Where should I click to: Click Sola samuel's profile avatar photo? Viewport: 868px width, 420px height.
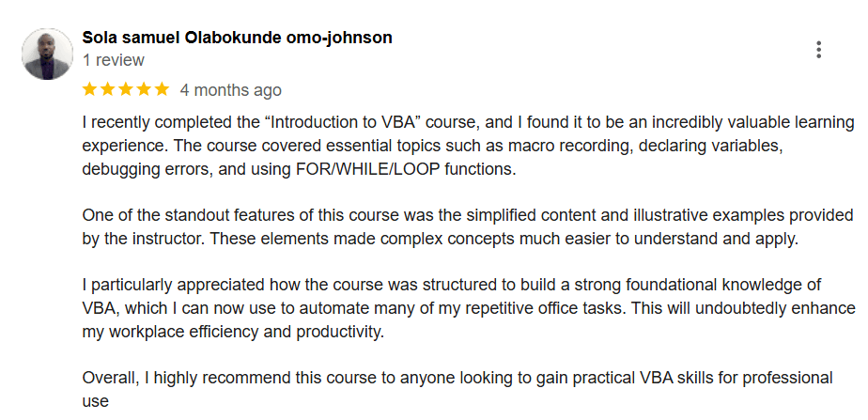point(47,54)
